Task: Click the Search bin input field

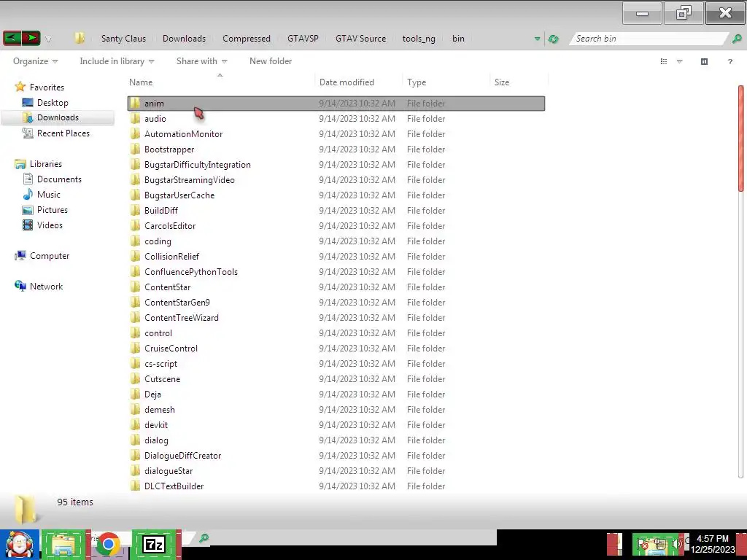Action: coord(648,39)
